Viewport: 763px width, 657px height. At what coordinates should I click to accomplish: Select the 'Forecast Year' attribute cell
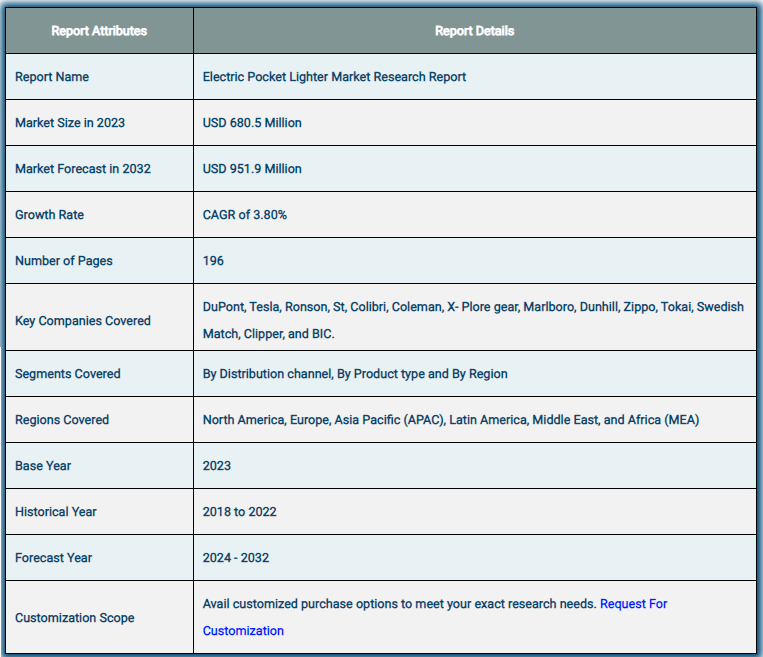point(99,558)
